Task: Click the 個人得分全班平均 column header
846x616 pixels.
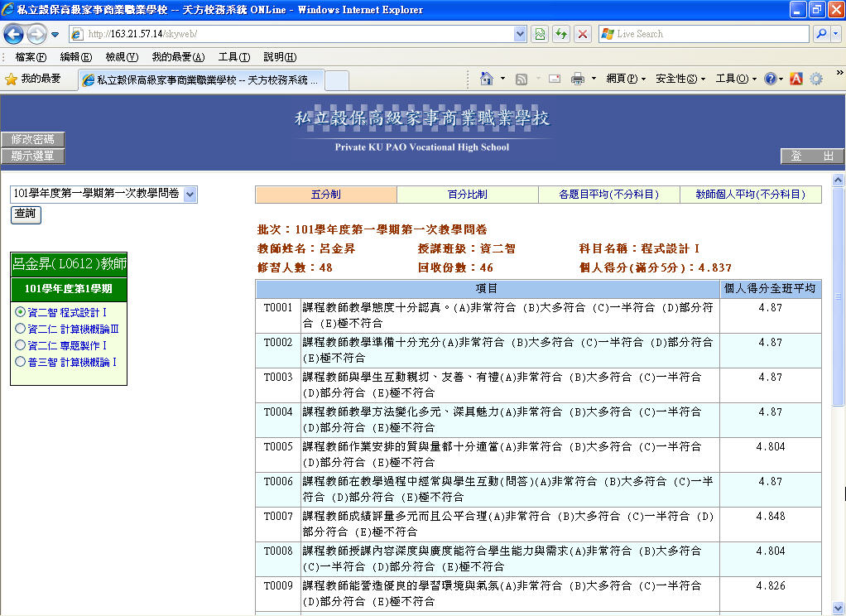Action: 770,289
